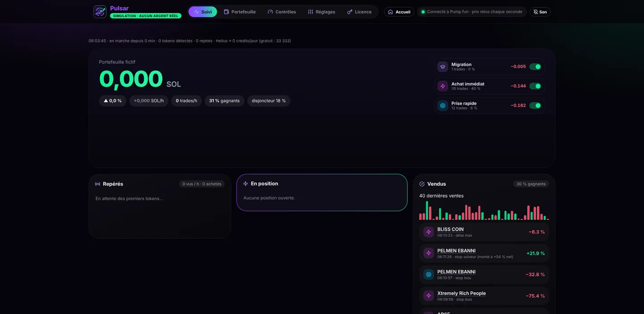The width and height of the screenshot is (644, 314).
Task: Click the +21.9 % result value
Action: tap(536, 253)
